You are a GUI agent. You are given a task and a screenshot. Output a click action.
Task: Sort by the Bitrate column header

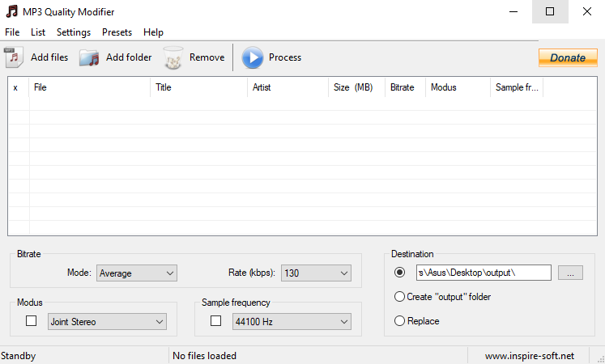point(406,87)
